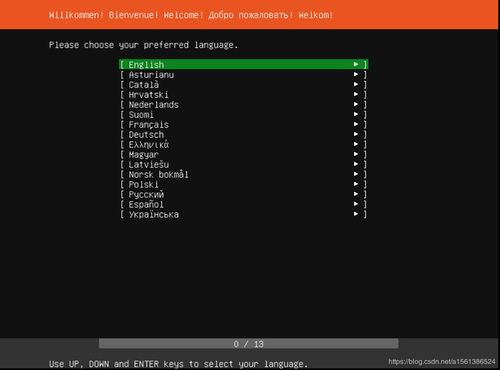This screenshot has height=370, width=500.
Task: Pick Русский in the language list
Action: [243, 194]
